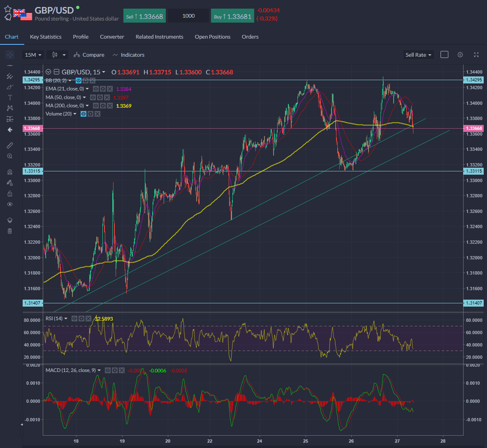Screen dimensions: 487x448
Task: Click the trade amount field showing 1000
Action: 188,16
